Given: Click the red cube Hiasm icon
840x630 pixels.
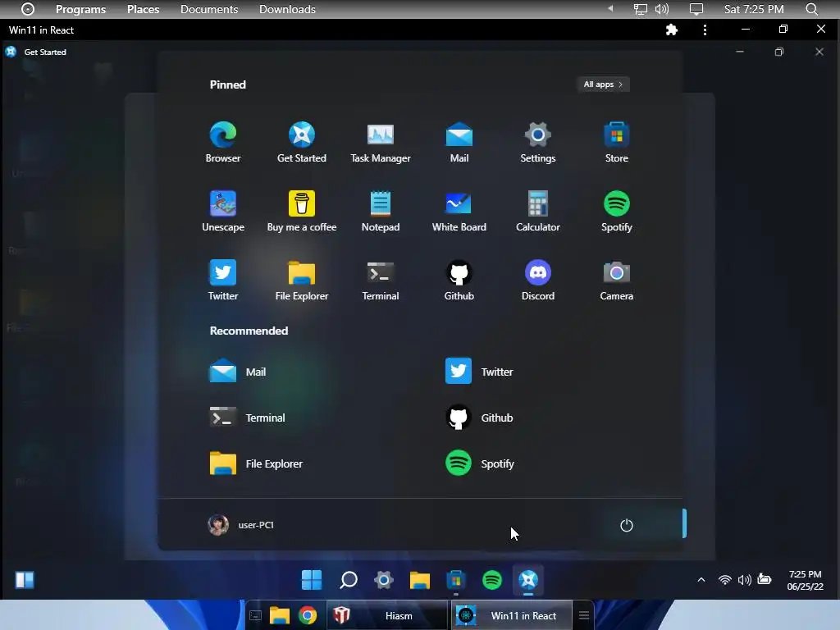Looking at the screenshot, I should [x=341, y=615].
